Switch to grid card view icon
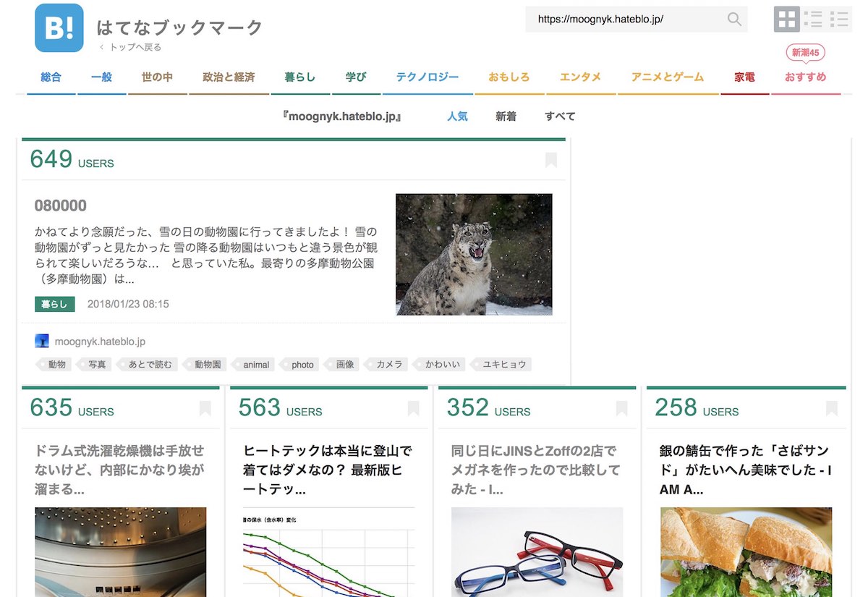 tap(786, 20)
